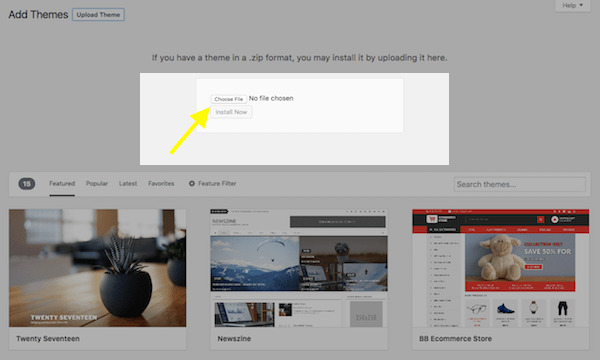
Task: Select the BB Ecommerce Store theme screenshot
Action: pos(501,268)
